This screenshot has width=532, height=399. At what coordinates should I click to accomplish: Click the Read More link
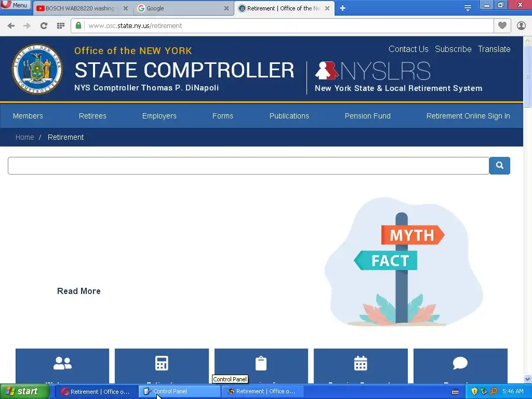point(79,291)
